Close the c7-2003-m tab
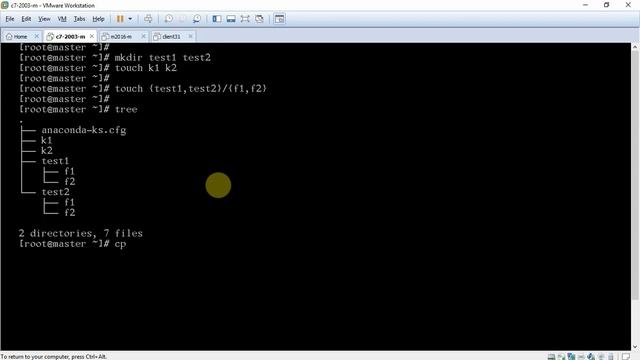 92,36
